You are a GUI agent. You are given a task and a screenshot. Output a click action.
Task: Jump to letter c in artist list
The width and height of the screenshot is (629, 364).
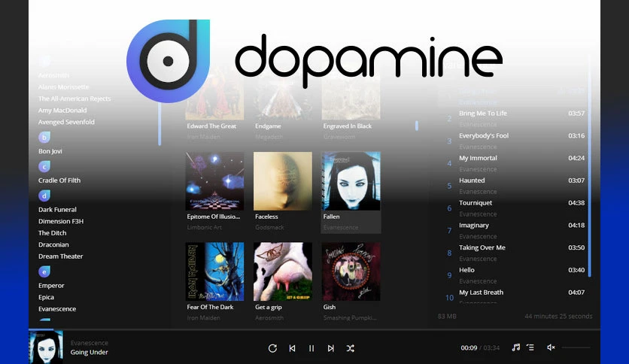[x=44, y=166]
